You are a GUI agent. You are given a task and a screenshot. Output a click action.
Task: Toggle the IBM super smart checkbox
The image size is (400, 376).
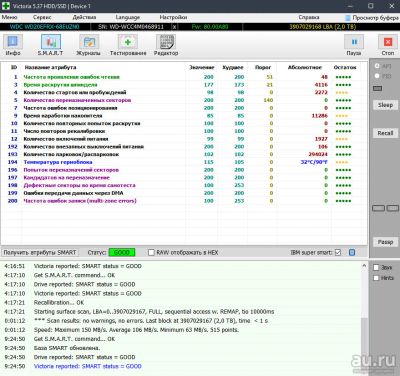coord(338,252)
